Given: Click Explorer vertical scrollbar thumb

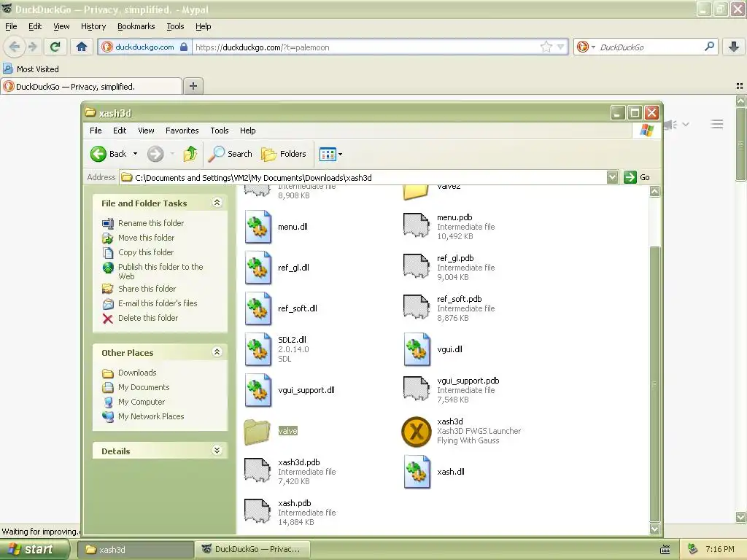Looking at the screenshot, I should tap(655, 384).
